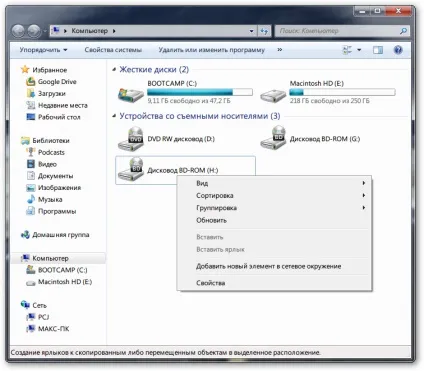Click the refresh icon beside address bar
The height and width of the screenshot is (371, 424).
pos(264,31)
